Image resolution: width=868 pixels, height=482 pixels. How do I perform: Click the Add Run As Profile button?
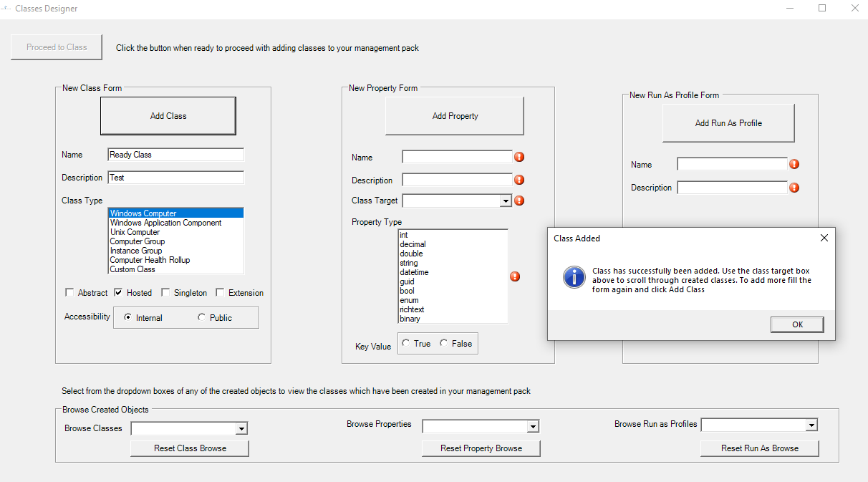coord(728,123)
